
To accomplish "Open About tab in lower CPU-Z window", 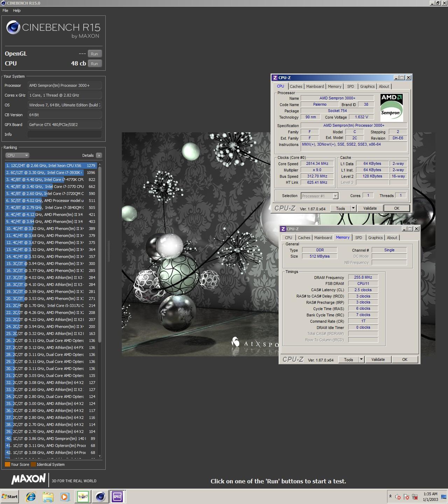I will coord(392,238).
